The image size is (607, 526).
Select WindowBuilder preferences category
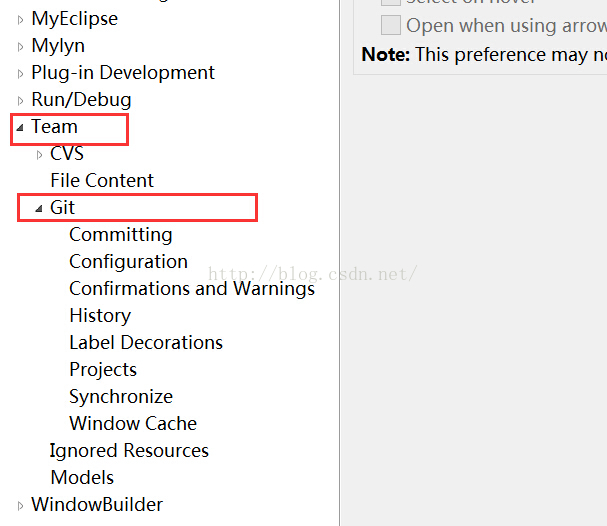tap(97, 504)
